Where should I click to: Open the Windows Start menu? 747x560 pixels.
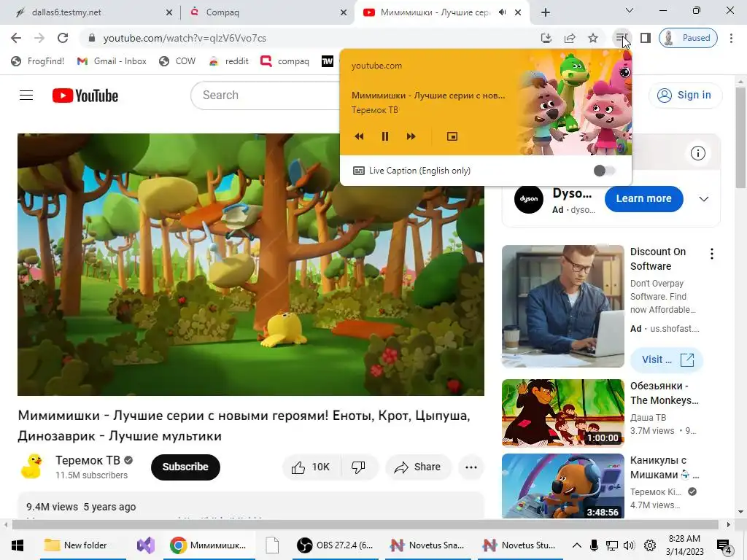pyautogui.click(x=18, y=545)
